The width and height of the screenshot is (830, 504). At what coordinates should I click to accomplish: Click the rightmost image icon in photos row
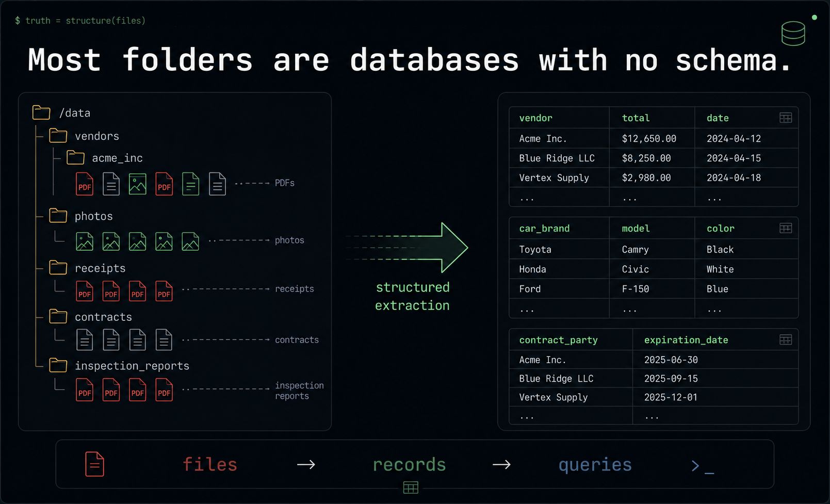click(x=190, y=241)
